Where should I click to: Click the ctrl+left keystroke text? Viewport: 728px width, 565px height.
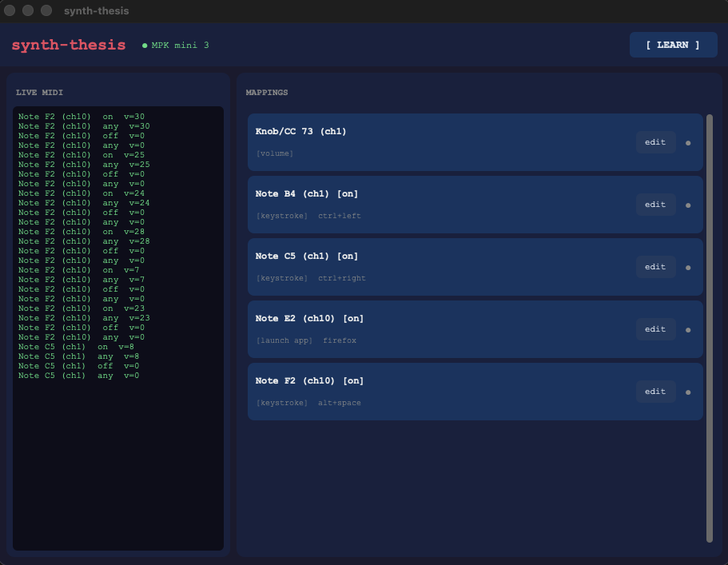coord(340,216)
